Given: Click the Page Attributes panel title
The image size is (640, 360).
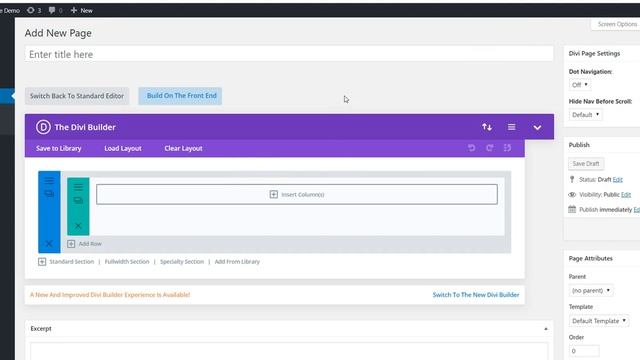Looking at the screenshot, I should [591, 258].
